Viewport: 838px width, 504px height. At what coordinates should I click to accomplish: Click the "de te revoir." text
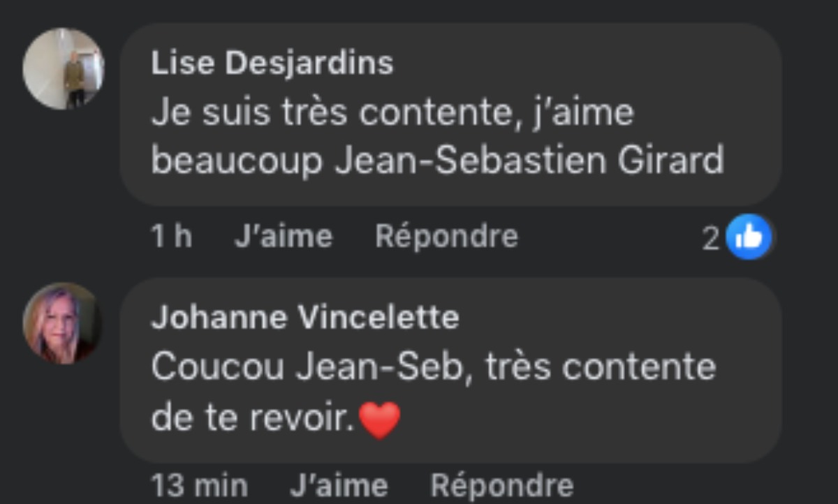pos(253,417)
